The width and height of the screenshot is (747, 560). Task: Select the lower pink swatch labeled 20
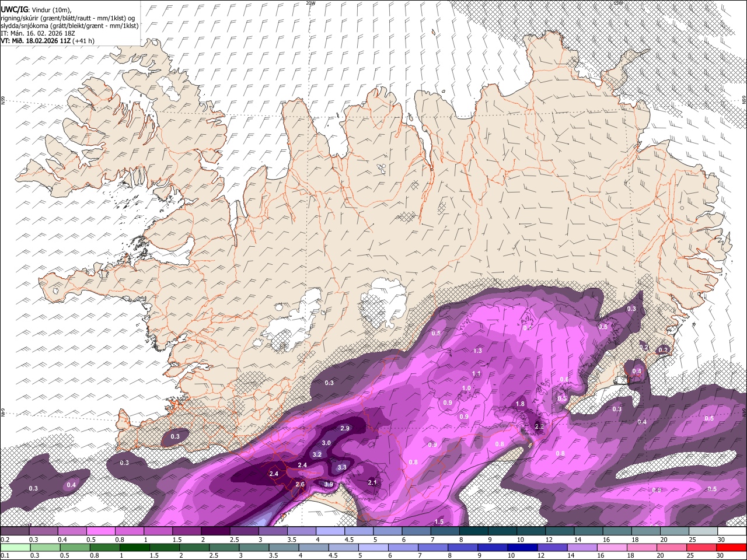point(671,548)
